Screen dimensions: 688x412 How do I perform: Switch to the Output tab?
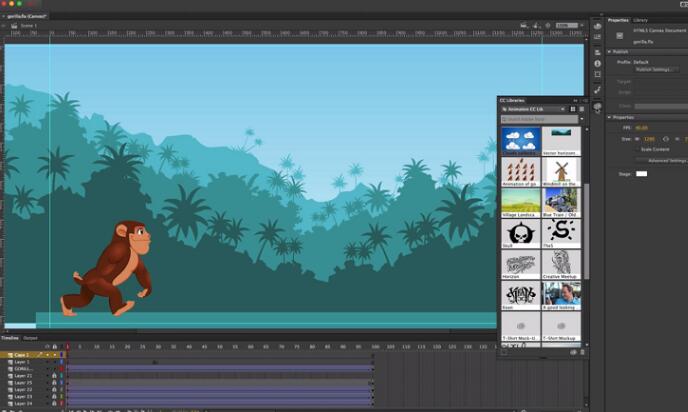(30, 338)
